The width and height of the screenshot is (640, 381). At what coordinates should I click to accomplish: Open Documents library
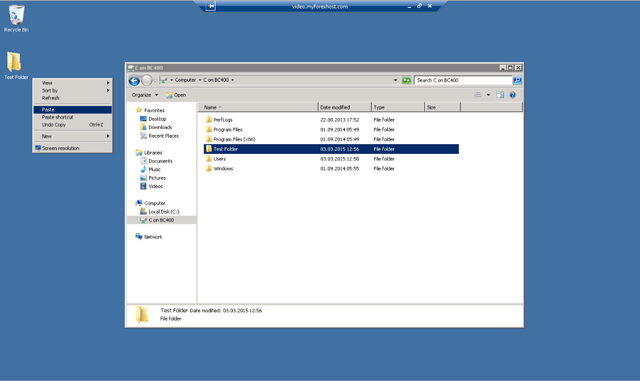[160, 161]
